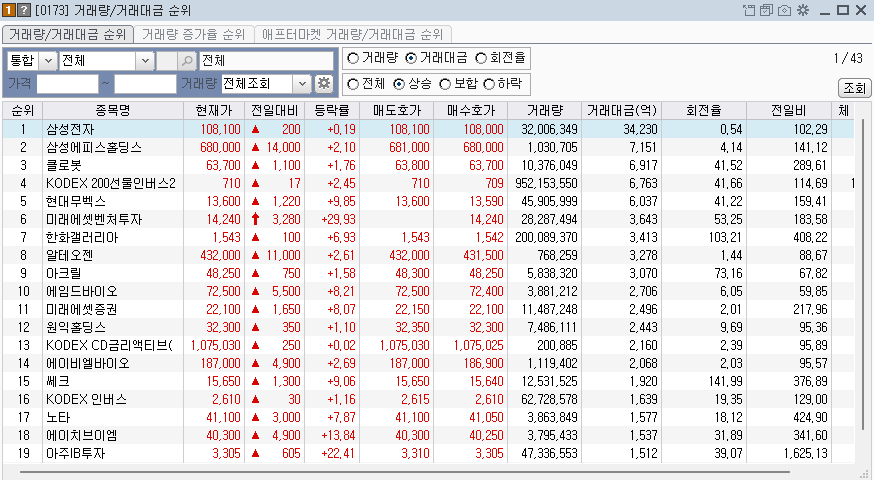Select the 보합 radio button
The height and width of the screenshot is (480, 874).
(x=445, y=84)
